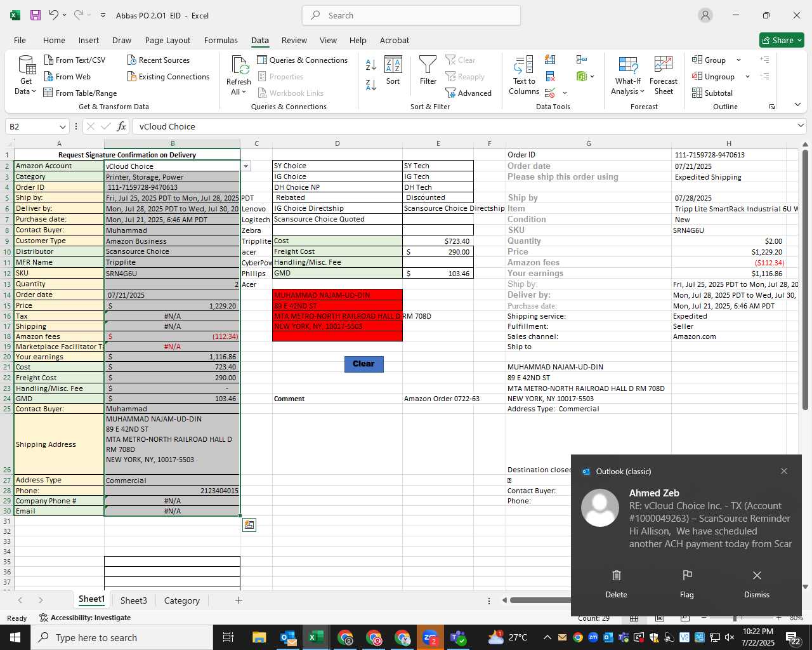Open Existing Connections
Screen dimensions: 812x650
(168, 76)
